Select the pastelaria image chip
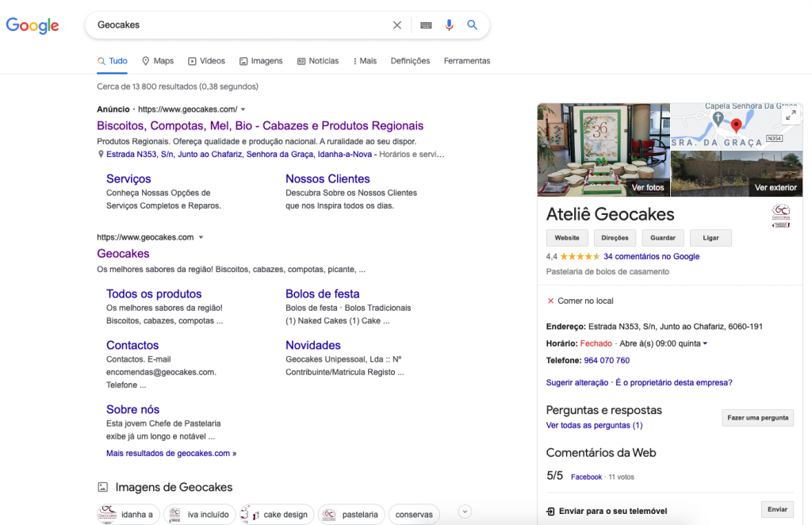Screen dimensions: 812x525 351,514
